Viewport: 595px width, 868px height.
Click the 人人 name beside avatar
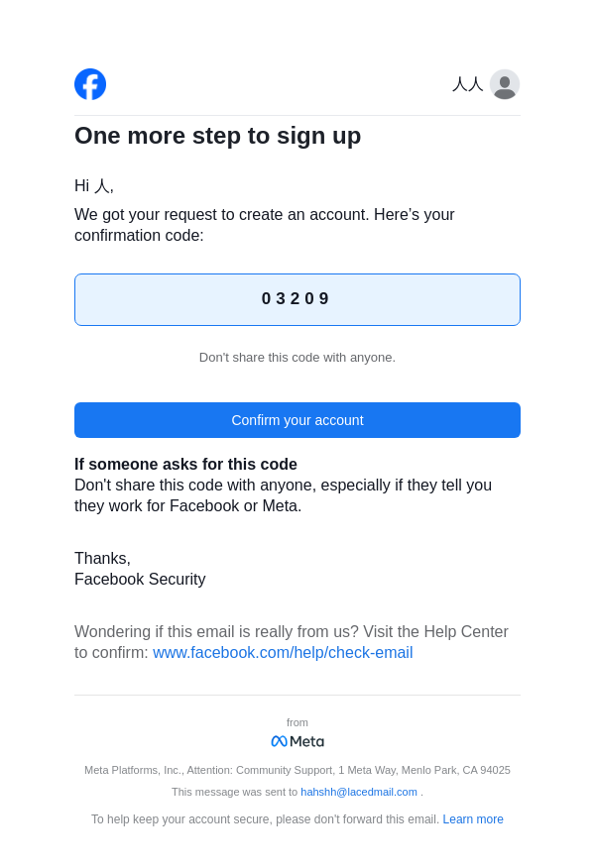[467, 84]
